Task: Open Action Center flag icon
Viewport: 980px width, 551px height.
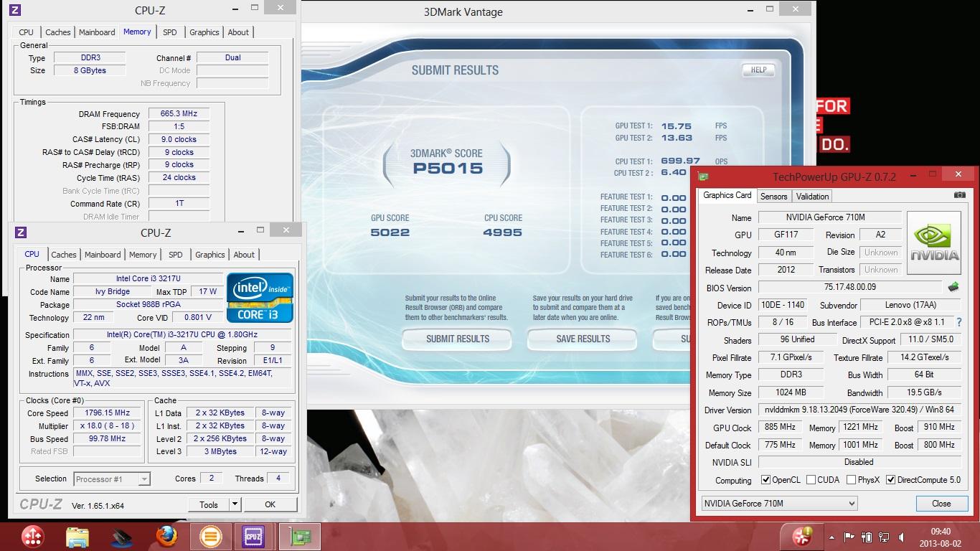Action: 849,537
